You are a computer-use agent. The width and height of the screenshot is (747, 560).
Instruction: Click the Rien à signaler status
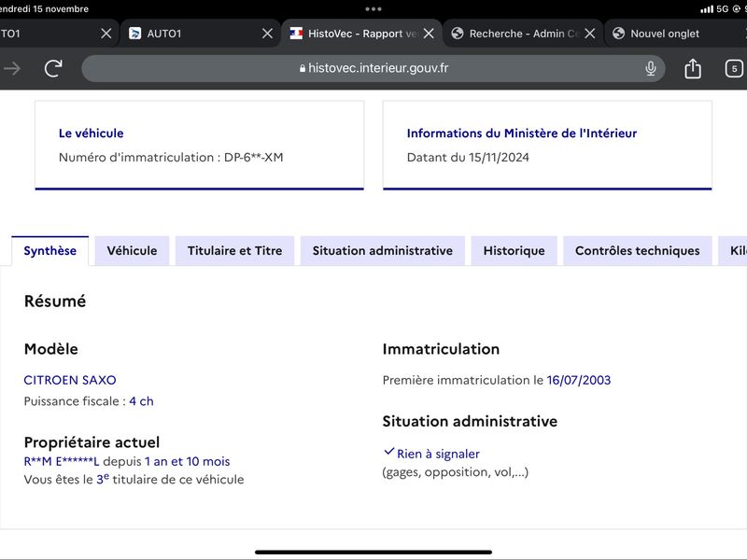coord(438,454)
